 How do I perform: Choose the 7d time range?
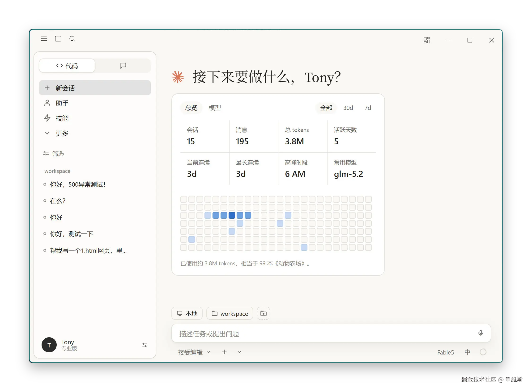pos(368,108)
